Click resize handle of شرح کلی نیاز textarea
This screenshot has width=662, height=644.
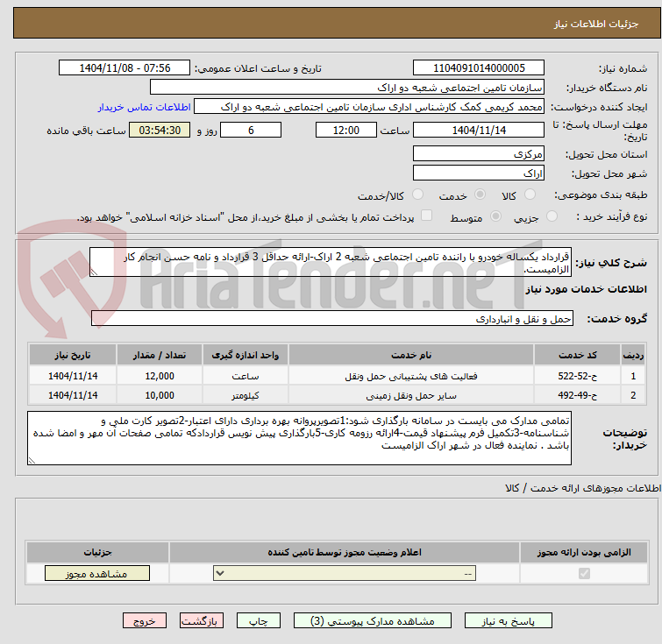click(x=94, y=272)
